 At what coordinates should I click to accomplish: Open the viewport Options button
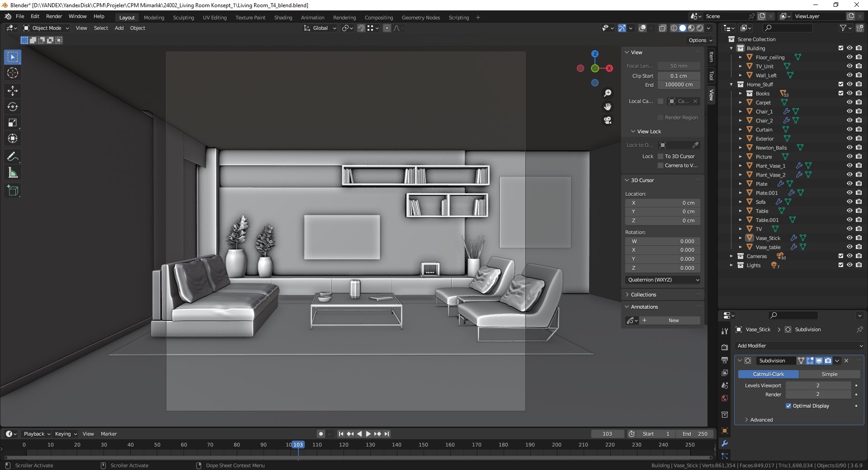pos(700,40)
